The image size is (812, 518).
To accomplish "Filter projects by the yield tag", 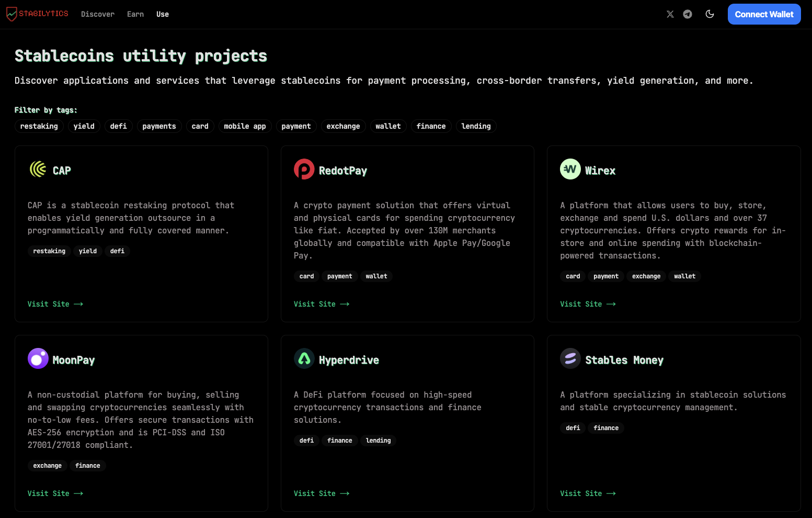I will click(84, 126).
